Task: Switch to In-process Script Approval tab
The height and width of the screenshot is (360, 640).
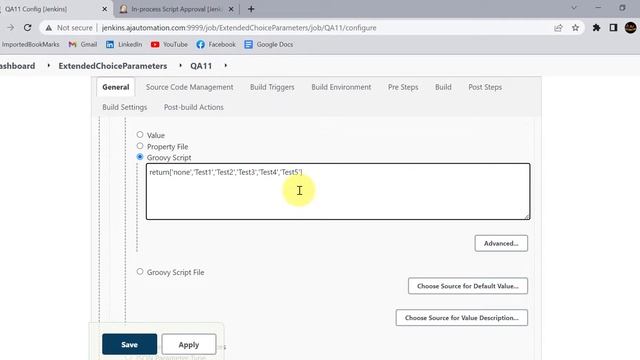Action: (x=176, y=9)
